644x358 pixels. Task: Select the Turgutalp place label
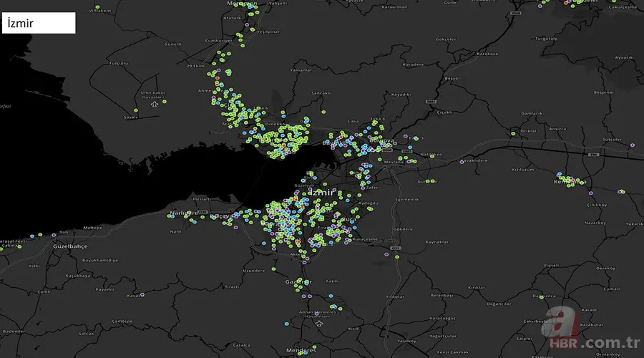[x=547, y=39]
